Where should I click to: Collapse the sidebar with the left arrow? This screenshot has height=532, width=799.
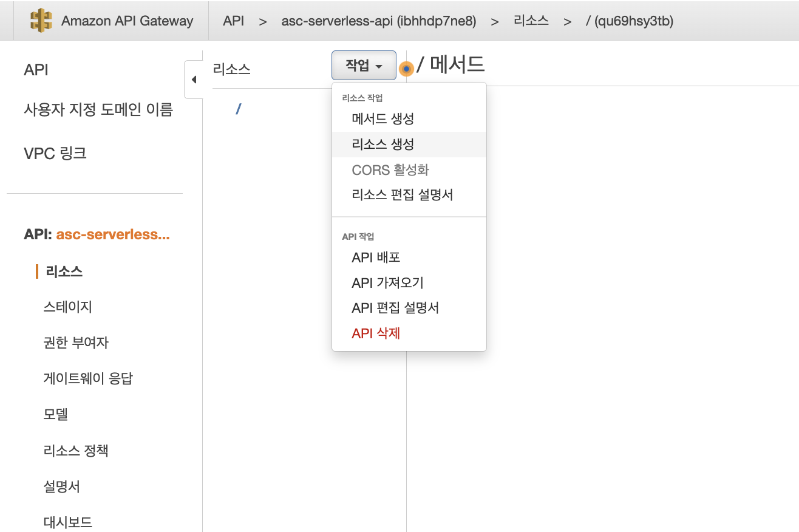click(194, 80)
